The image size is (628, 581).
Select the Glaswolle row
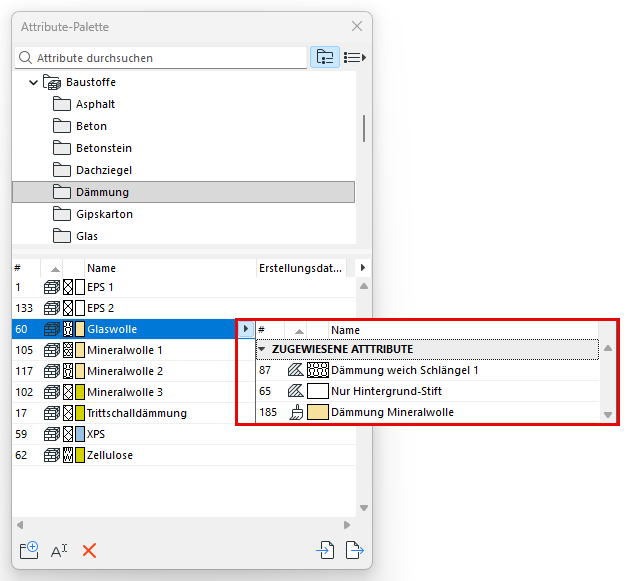tap(124, 329)
